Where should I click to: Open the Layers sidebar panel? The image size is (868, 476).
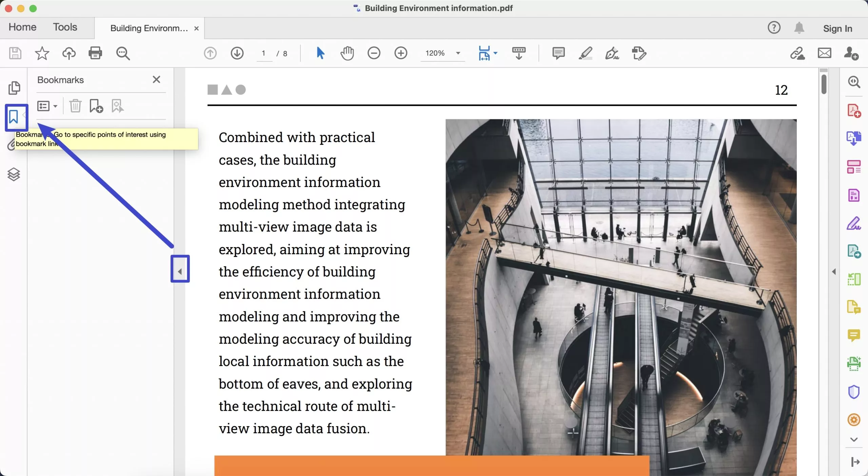tap(14, 174)
